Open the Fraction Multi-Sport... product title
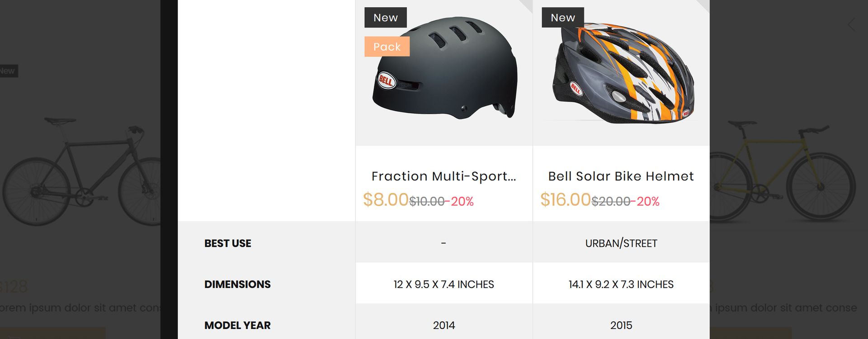The image size is (868, 339). click(444, 176)
